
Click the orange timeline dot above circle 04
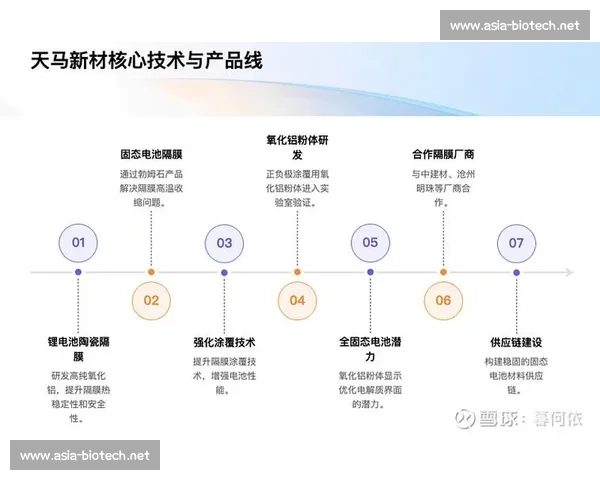point(297,272)
